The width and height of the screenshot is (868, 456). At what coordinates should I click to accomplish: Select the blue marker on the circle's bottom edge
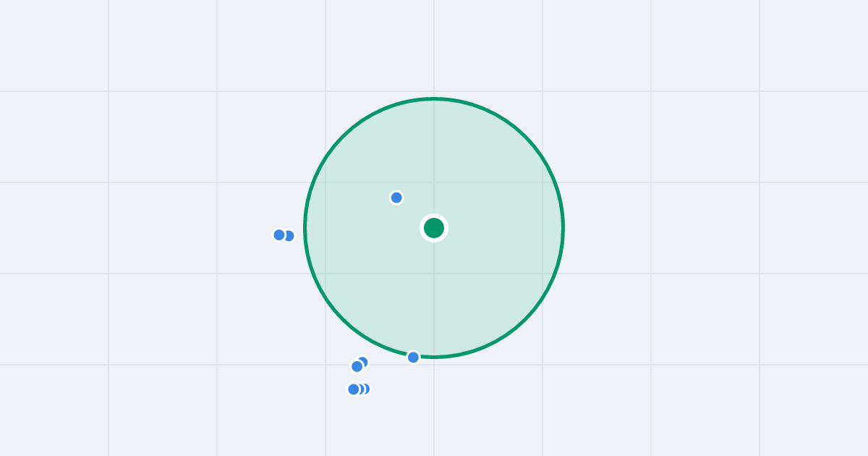413,357
